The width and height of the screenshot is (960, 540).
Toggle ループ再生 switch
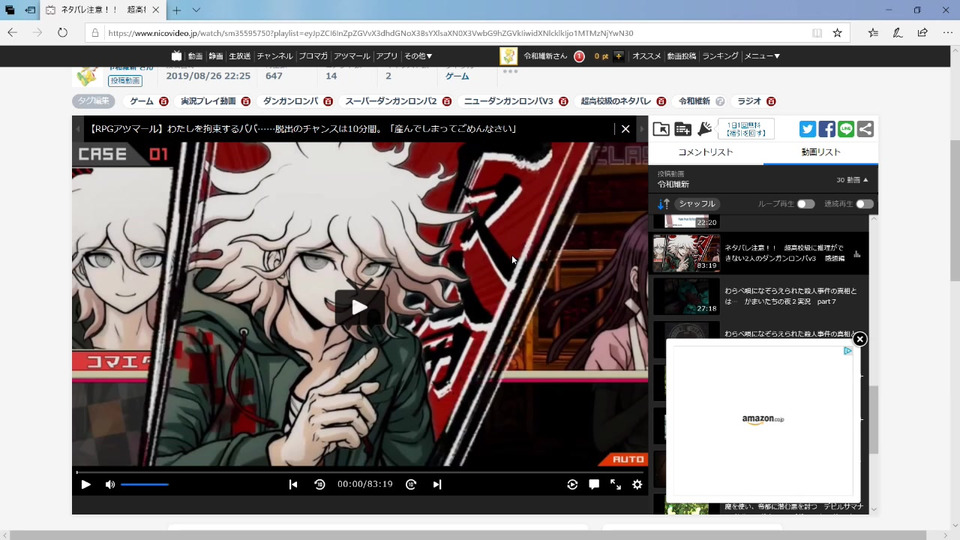806,204
